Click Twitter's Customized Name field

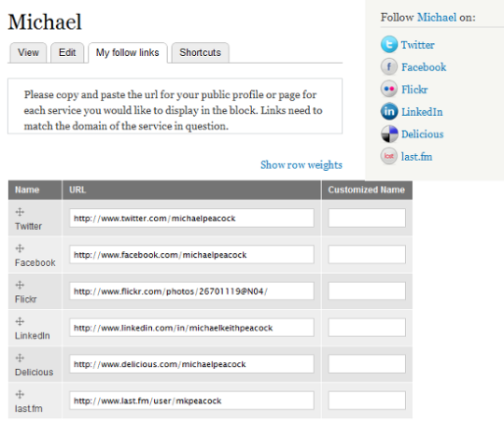coord(367,219)
